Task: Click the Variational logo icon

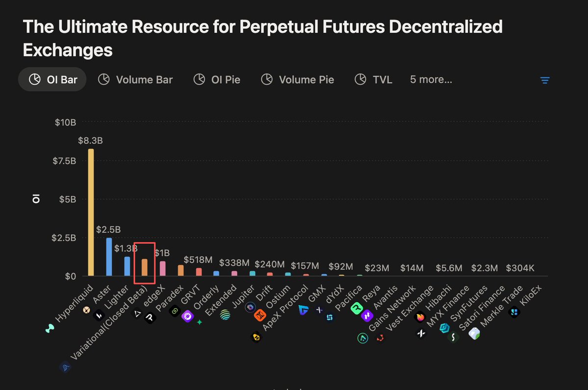Action: point(65,366)
